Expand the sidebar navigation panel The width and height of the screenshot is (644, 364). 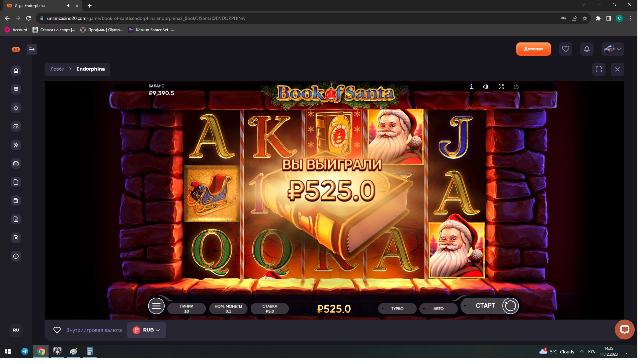32,49
